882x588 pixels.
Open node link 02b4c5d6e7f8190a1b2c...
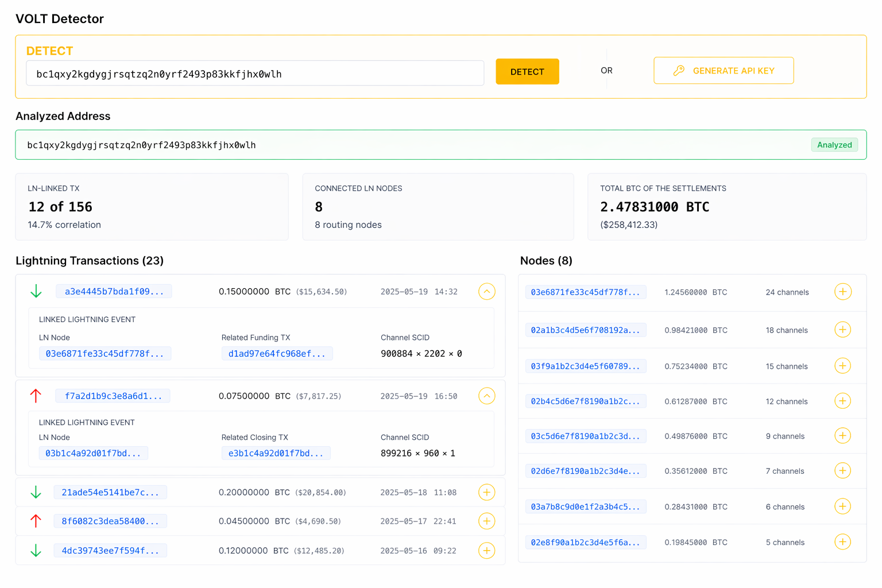(586, 401)
